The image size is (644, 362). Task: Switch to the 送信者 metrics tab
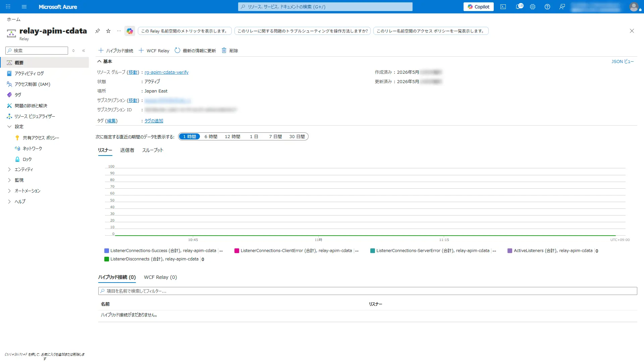[x=127, y=150]
